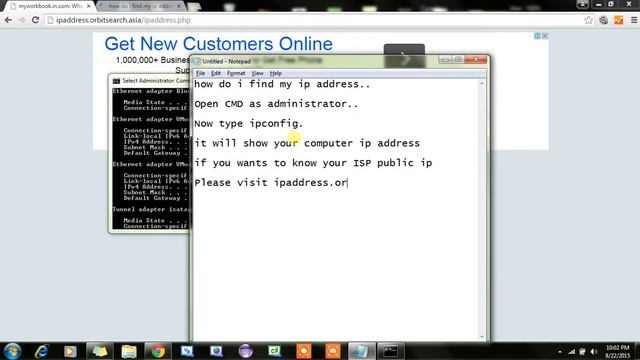
Task: Open the purple sphere taskbar application
Action: pyautogui.click(x=245, y=351)
